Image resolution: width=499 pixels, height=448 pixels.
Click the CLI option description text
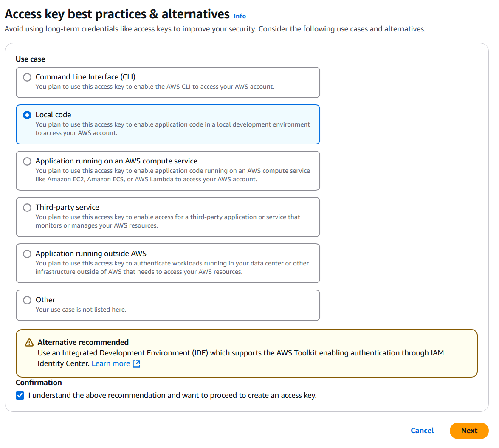tap(155, 87)
